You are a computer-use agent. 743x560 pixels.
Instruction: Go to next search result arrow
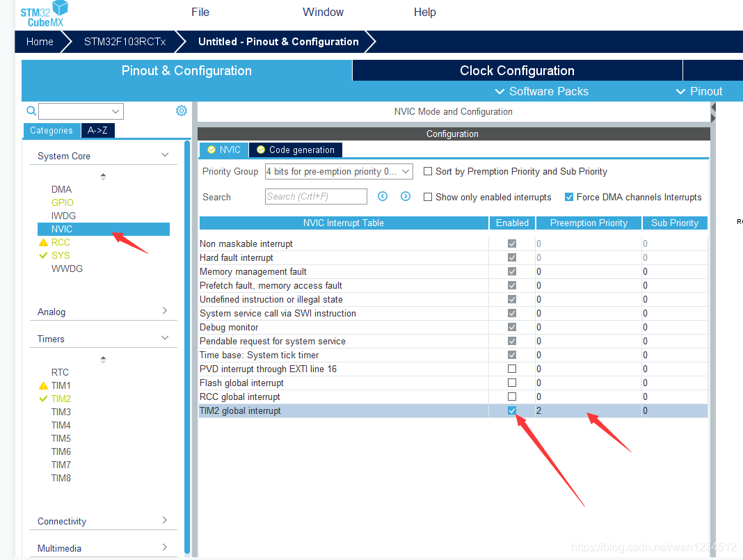pos(406,197)
